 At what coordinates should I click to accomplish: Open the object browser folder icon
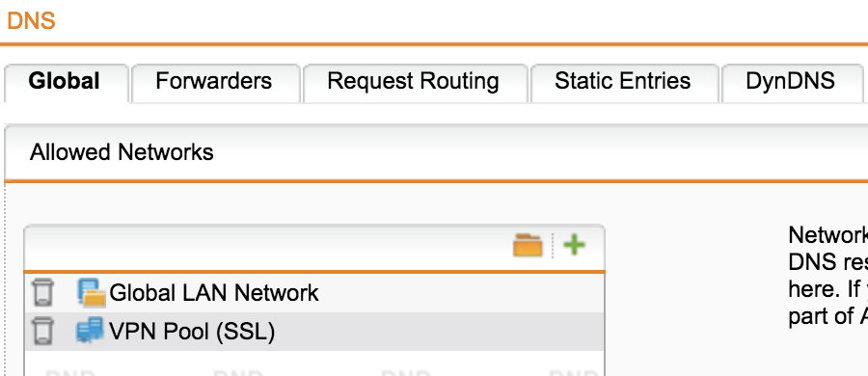[x=527, y=245]
